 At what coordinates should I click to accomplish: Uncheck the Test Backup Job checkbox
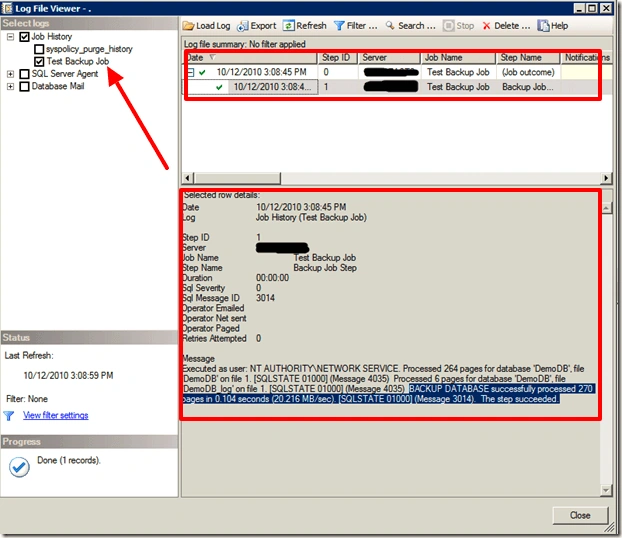pos(39,61)
